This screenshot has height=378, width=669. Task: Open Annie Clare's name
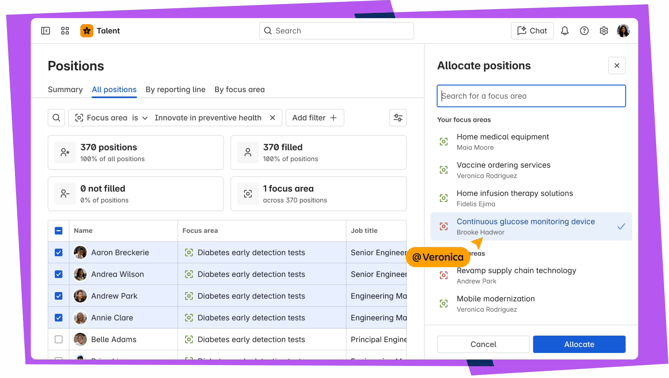click(112, 318)
